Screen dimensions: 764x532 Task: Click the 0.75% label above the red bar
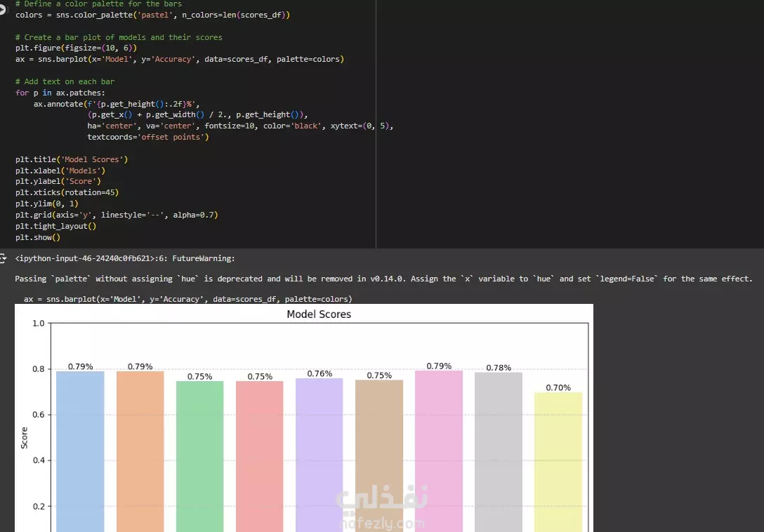260,377
